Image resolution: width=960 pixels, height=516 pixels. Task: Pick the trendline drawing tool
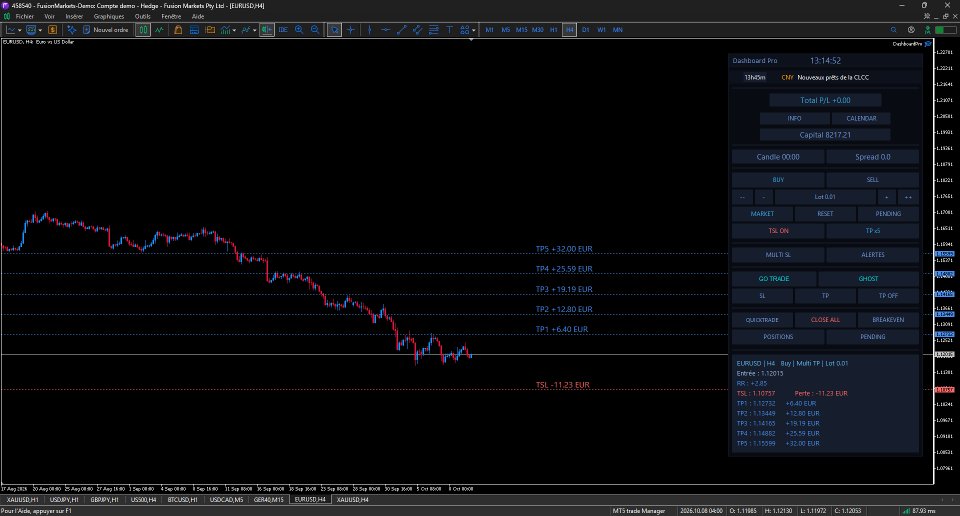pyautogui.click(x=402, y=29)
